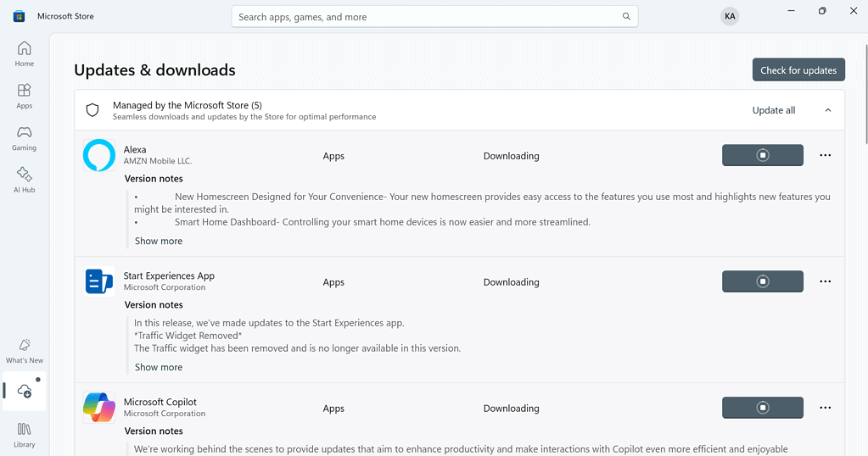
Task: Show more Alexa version notes
Action: [159, 241]
